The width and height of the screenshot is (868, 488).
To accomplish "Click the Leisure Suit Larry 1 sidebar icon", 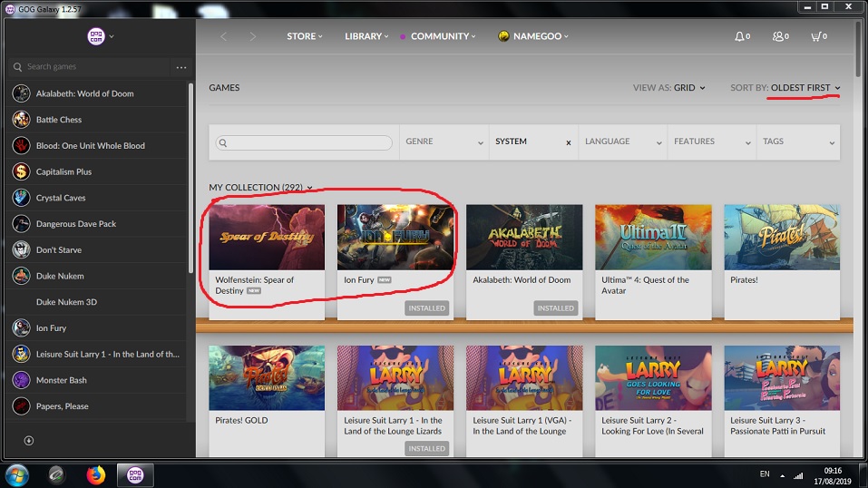I will [21, 354].
